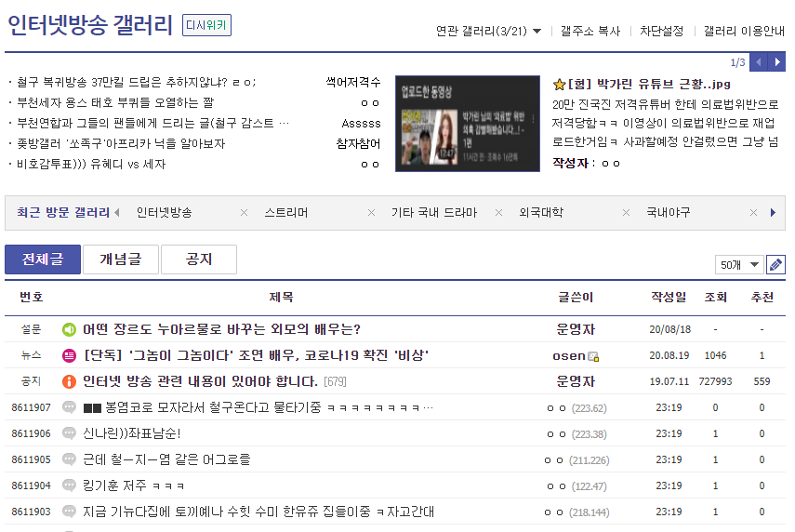The image size is (795, 532).
Task: Select the 전체글 tab
Action: point(43,259)
